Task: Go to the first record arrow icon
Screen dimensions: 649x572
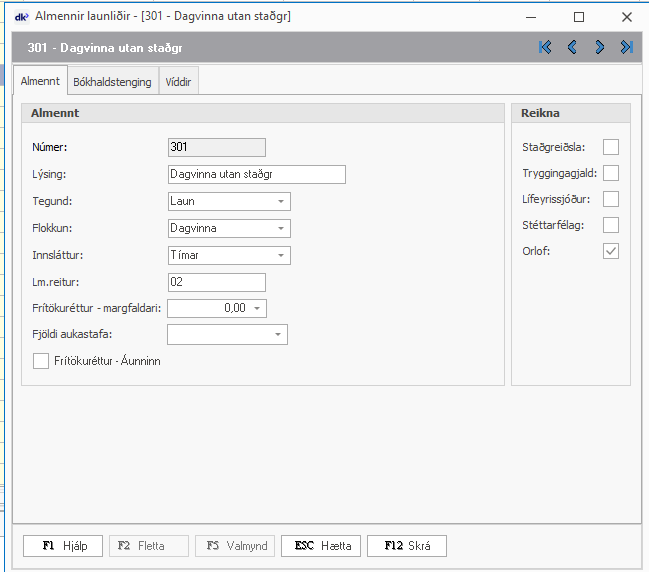Action: click(x=545, y=47)
